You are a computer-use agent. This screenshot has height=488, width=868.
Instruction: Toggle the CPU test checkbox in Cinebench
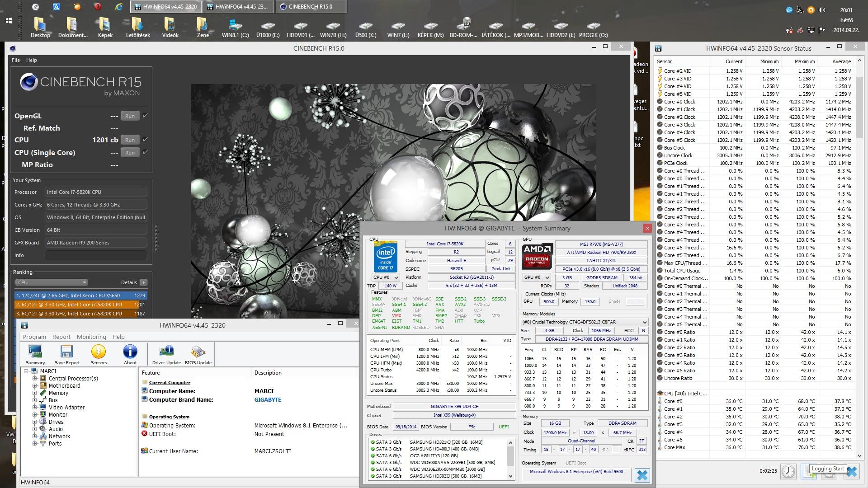pyautogui.click(x=145, y=140)
